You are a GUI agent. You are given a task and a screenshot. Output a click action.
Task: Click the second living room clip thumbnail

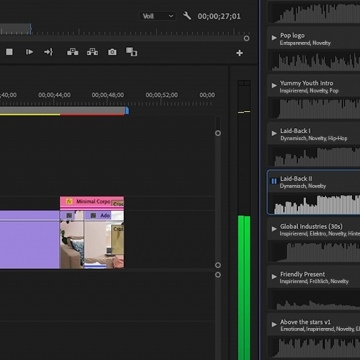104,244
